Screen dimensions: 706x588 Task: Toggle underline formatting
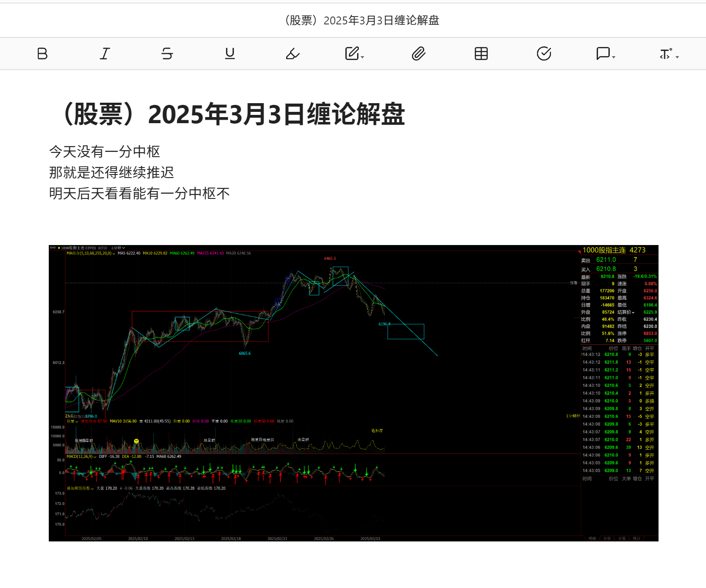[x=230, y=54]
